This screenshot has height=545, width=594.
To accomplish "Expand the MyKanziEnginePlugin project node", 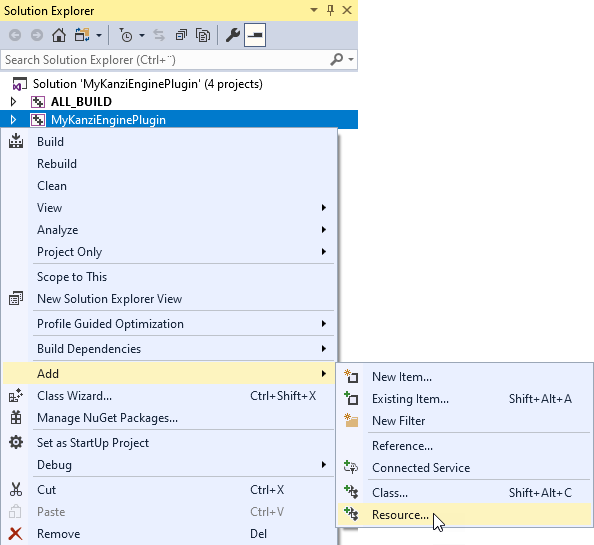I will click(13, 120).
